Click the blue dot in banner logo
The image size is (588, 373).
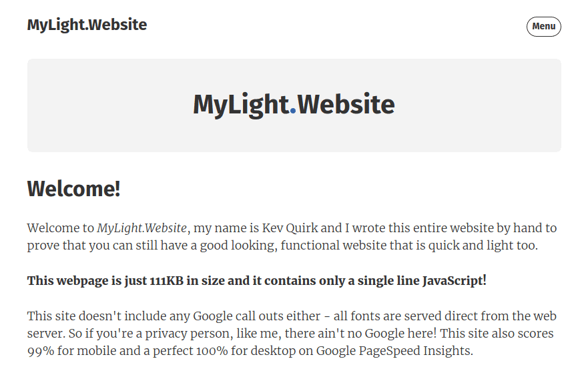click(x=293, y=110)
